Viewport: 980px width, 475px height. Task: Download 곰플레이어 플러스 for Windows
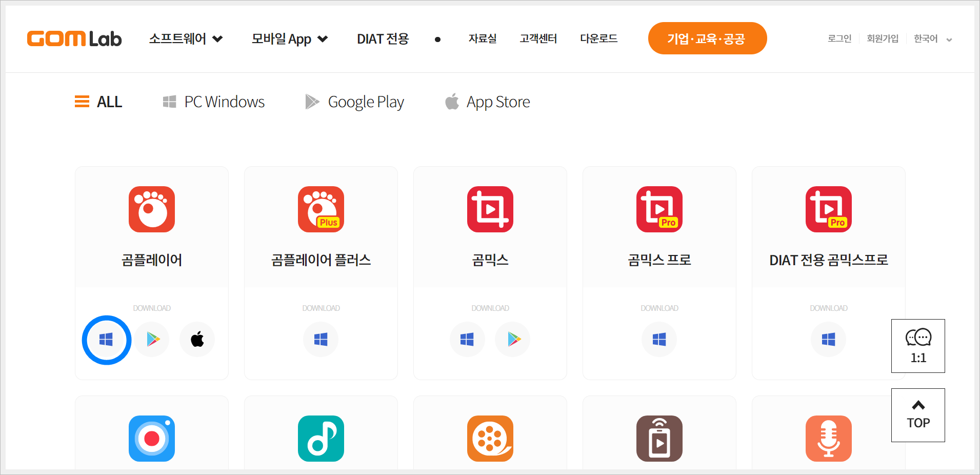coord(321,340)
